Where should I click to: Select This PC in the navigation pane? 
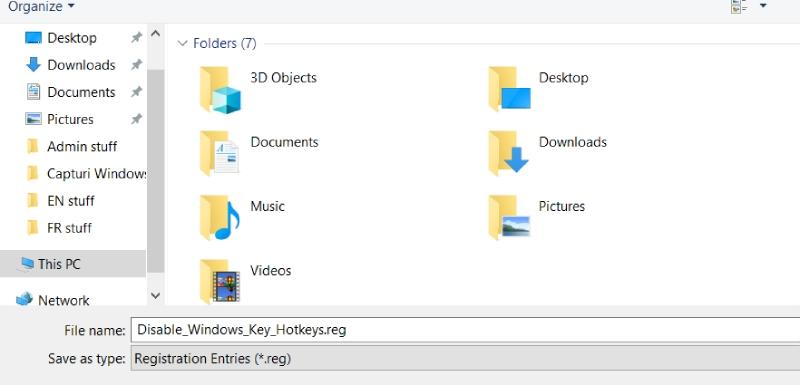[x=59, y=264]
